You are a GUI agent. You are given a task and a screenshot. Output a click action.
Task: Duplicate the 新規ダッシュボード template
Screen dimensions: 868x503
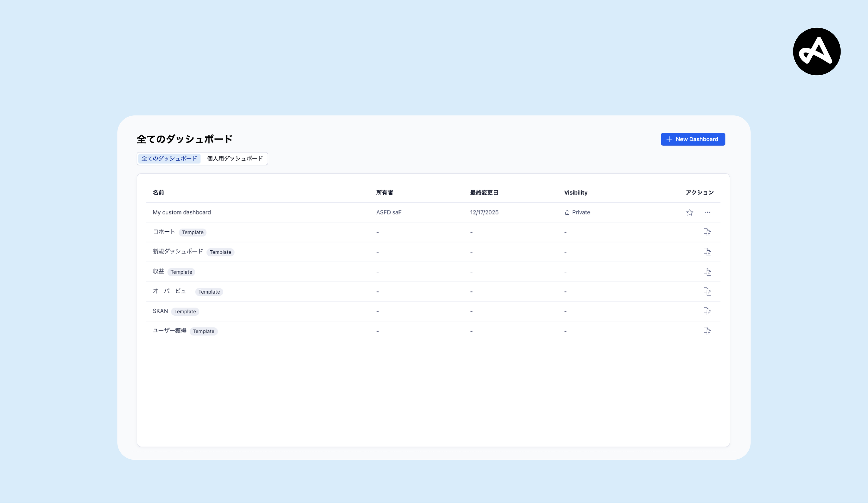click(707, 252)
